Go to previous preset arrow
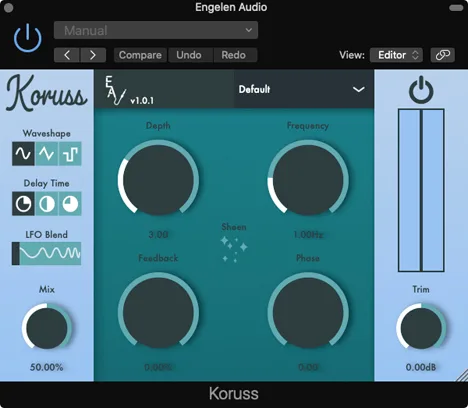Viewport: 468px width, 408px height. coord(67,55)
